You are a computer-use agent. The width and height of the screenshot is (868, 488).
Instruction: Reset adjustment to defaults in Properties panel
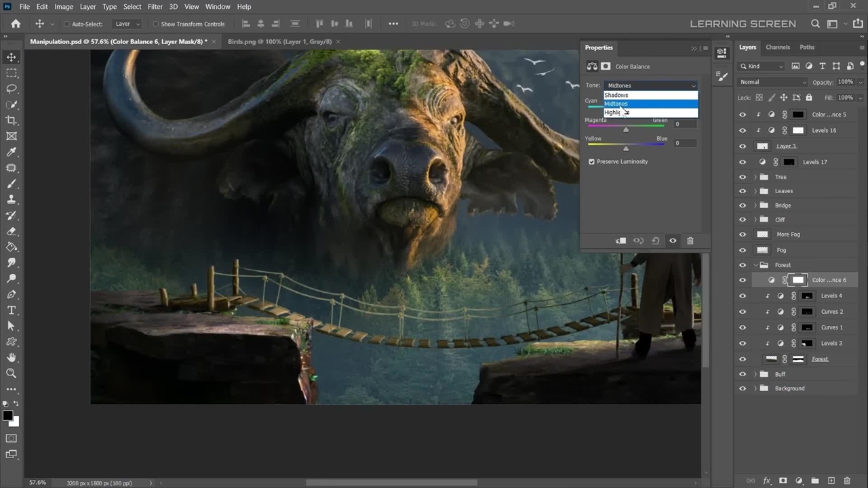click(655, 241)
